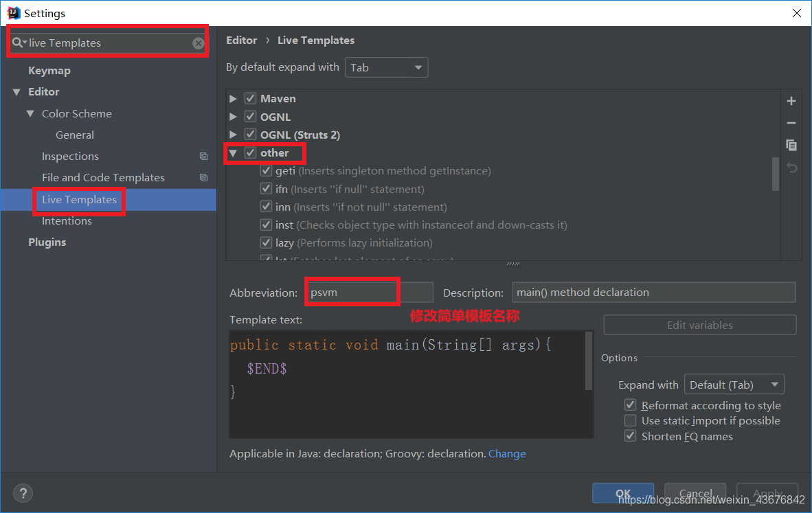This screenshot has height=513, width=812.
Task: Clear the search field with X icon
Action: coord(199,43)
